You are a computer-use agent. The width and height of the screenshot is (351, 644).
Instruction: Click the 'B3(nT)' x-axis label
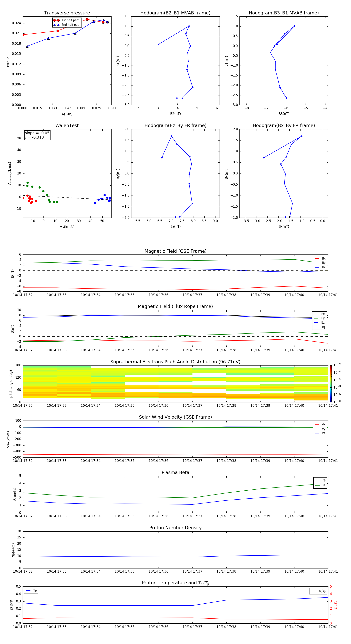coord(284,114)
